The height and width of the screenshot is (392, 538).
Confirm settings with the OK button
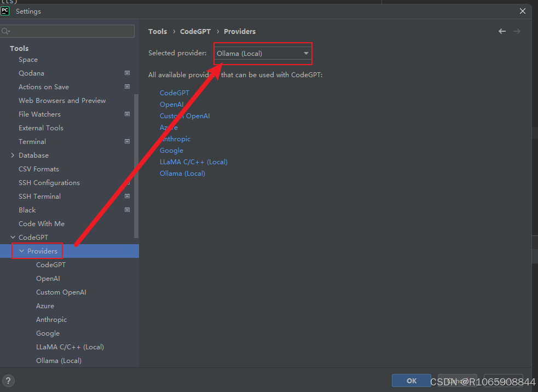(412, 381)
